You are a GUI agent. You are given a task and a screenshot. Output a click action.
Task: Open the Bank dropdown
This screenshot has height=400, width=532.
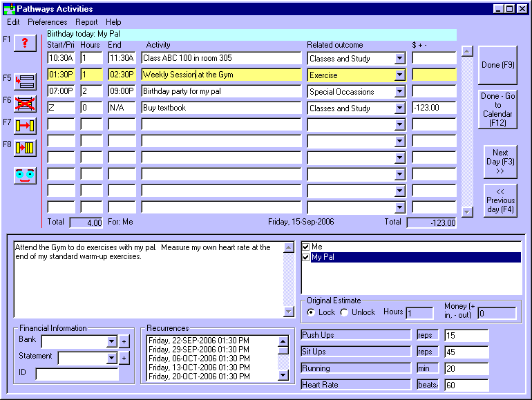pyautogui.click(x=112, y=341)
